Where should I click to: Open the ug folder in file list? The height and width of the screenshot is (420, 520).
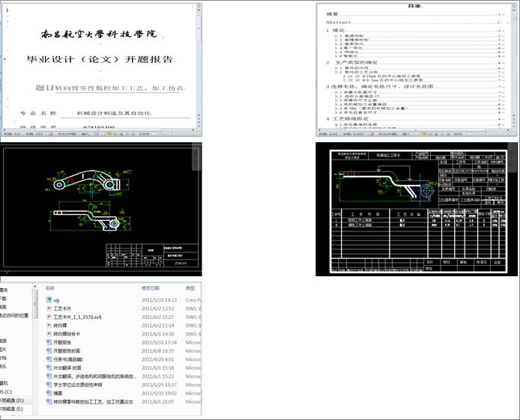click(57, 299)
